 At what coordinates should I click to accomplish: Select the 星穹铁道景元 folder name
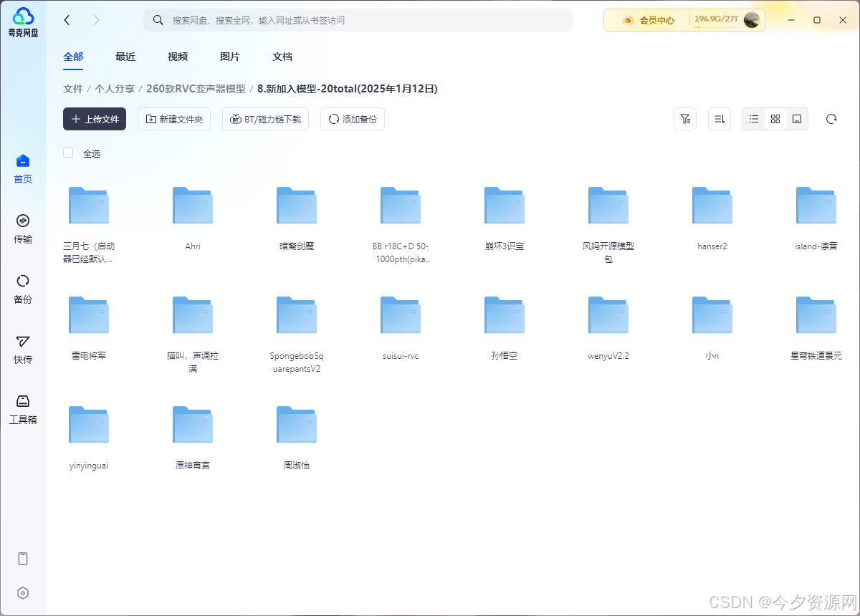click(x=816, y=355)
